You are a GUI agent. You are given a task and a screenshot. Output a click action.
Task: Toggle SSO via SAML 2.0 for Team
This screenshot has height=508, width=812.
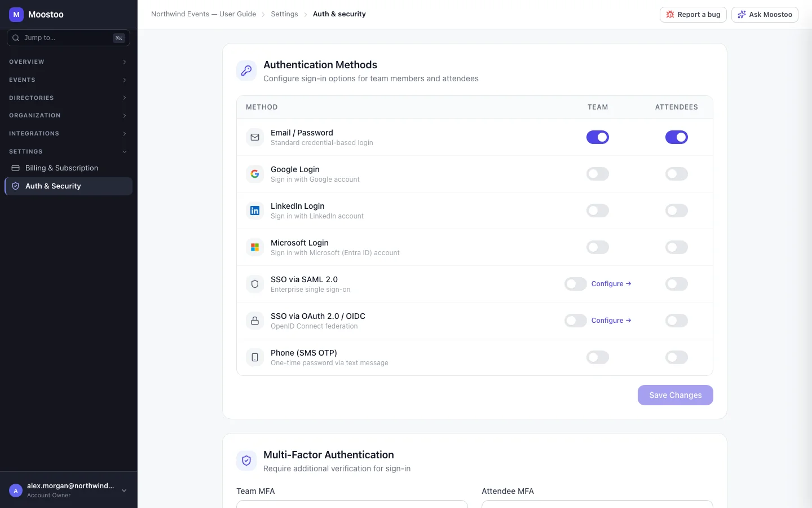pyautogui.click(x=576, y=284)
